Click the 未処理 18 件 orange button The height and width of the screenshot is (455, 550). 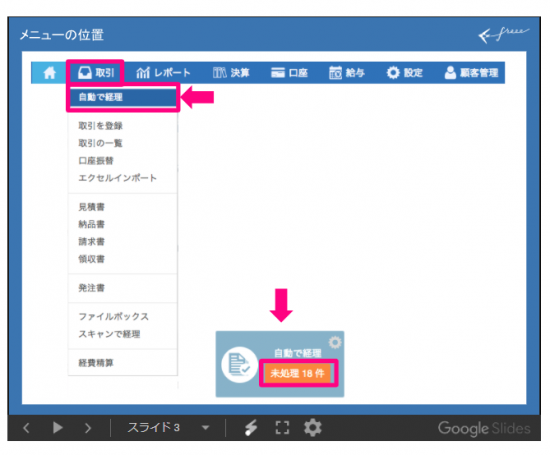point(297,373)
